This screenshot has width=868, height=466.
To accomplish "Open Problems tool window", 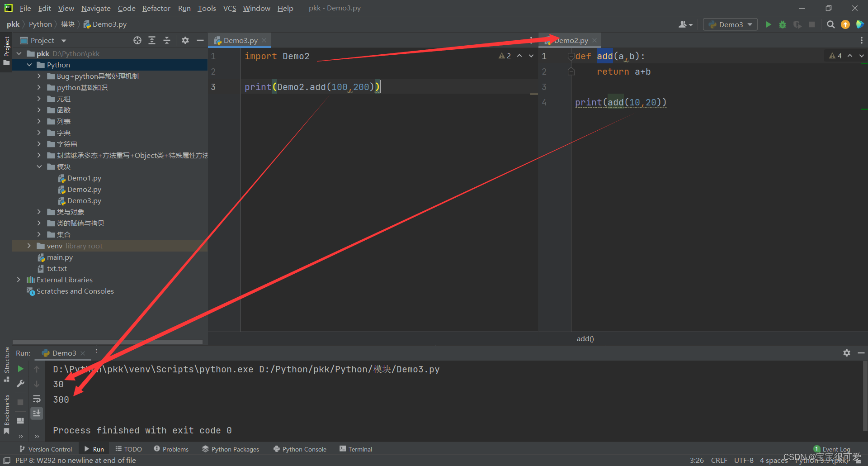I will [171, 449].
